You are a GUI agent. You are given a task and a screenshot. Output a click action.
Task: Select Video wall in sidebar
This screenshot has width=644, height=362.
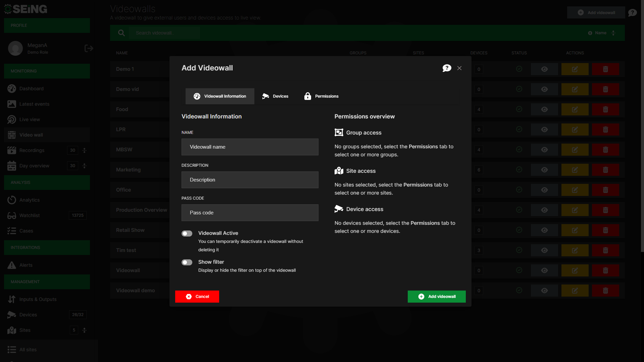[x=47, y=135]
